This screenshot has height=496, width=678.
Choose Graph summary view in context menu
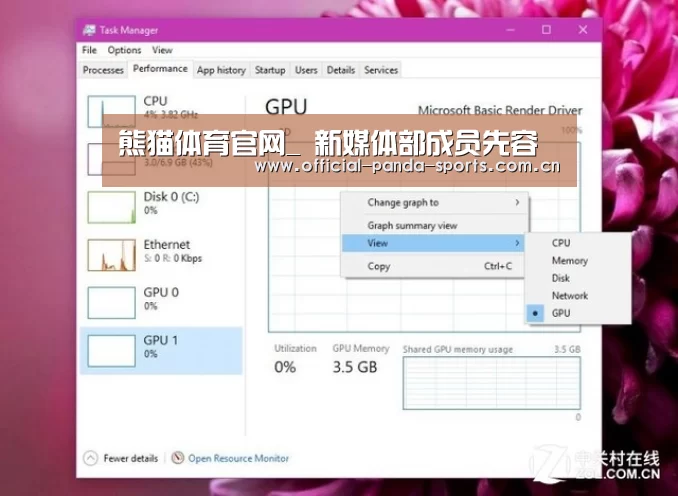click(x=435, y=225)
